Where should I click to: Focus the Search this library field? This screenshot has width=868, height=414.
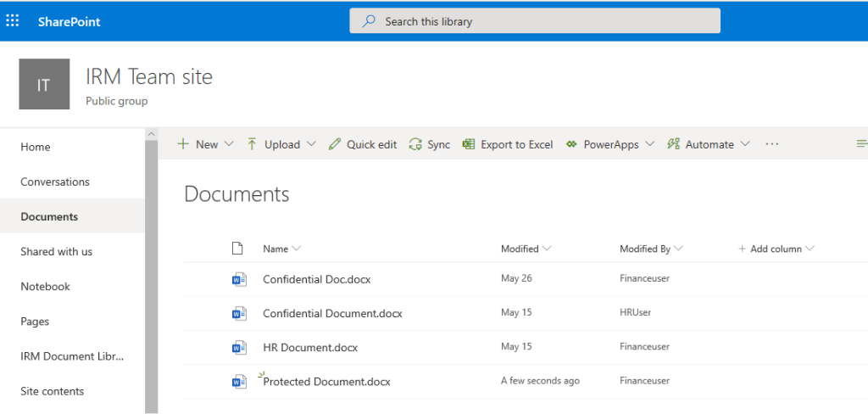click(535, 21)
